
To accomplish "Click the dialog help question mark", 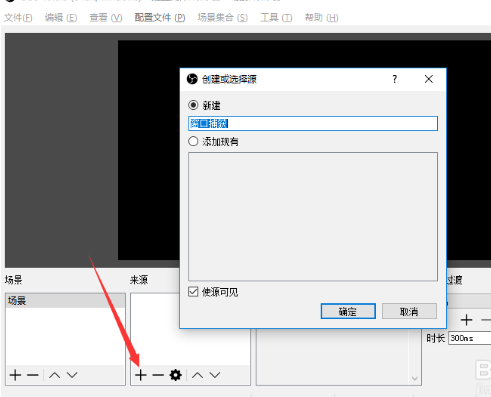I will coord(395,79).
